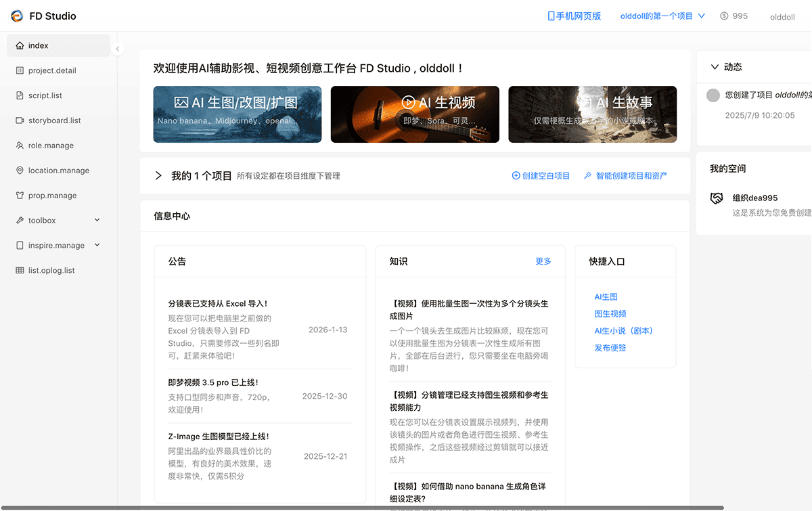The image size is (812, 511).
Task: Collapse the activity panel chevron
Action: pyautogui.click(x=715, y=67)
